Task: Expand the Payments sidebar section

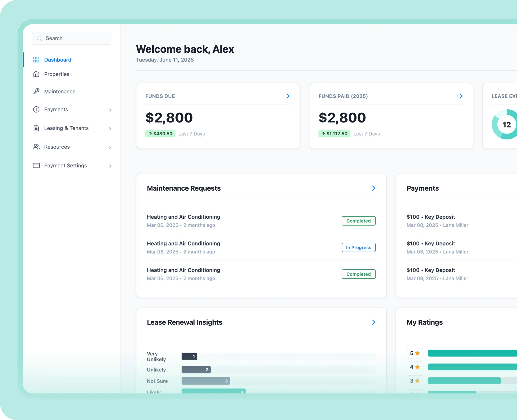Action: 110,110
